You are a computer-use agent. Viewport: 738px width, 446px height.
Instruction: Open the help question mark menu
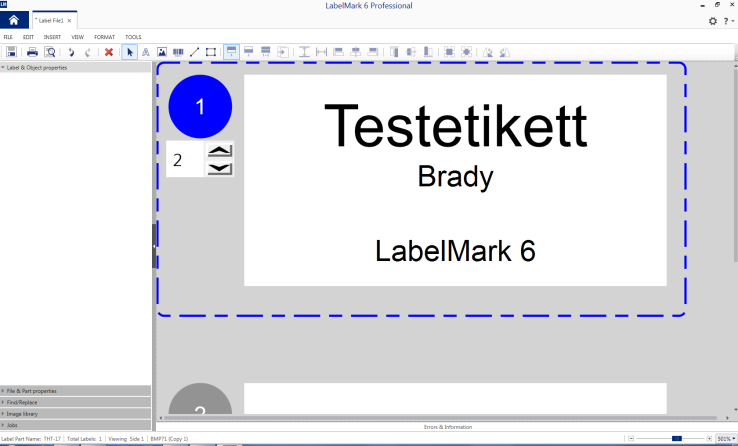click(728, 21)
